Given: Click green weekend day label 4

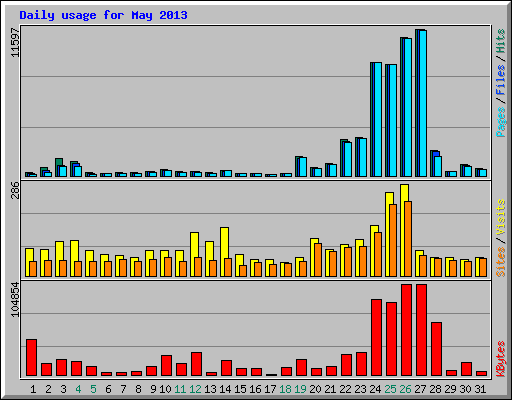Looking at the screenshot, I should click(78, 389).
